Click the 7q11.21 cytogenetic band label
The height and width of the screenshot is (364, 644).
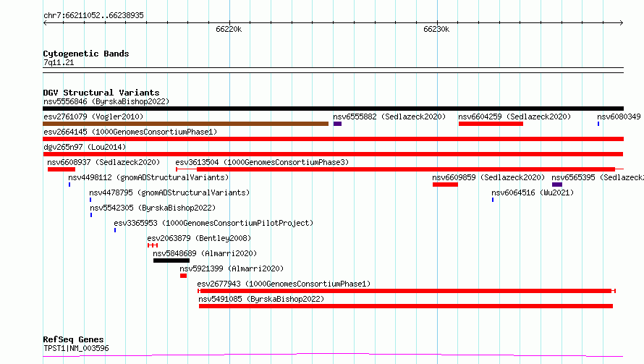click(x=59, y=62)
